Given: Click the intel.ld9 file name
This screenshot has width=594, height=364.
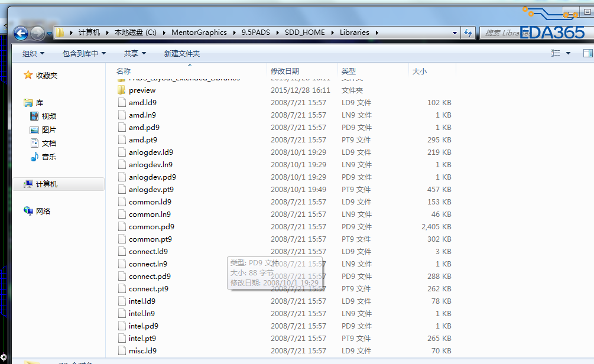Looking at the screenshot, I should (142, 301).
